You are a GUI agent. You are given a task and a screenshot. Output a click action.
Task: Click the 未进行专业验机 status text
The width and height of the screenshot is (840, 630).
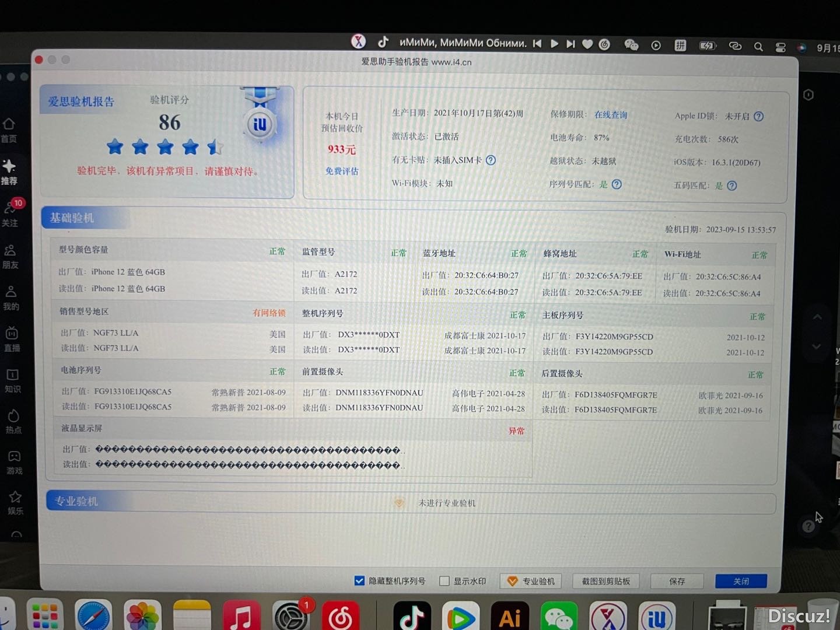[447, 503]
